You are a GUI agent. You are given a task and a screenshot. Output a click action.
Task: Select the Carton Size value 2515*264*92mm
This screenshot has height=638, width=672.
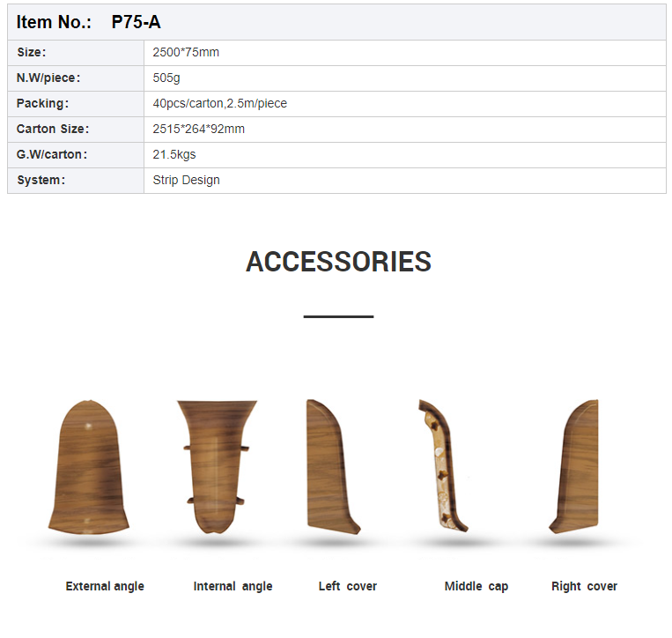pos(198,130)
